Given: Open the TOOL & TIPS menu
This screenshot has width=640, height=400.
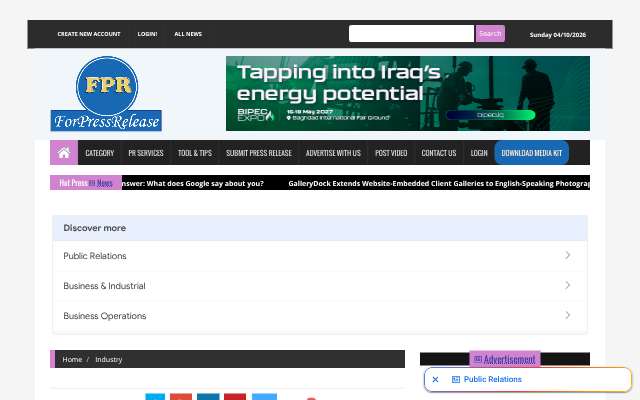Looking at the screenshot, I should coord(195,153).
